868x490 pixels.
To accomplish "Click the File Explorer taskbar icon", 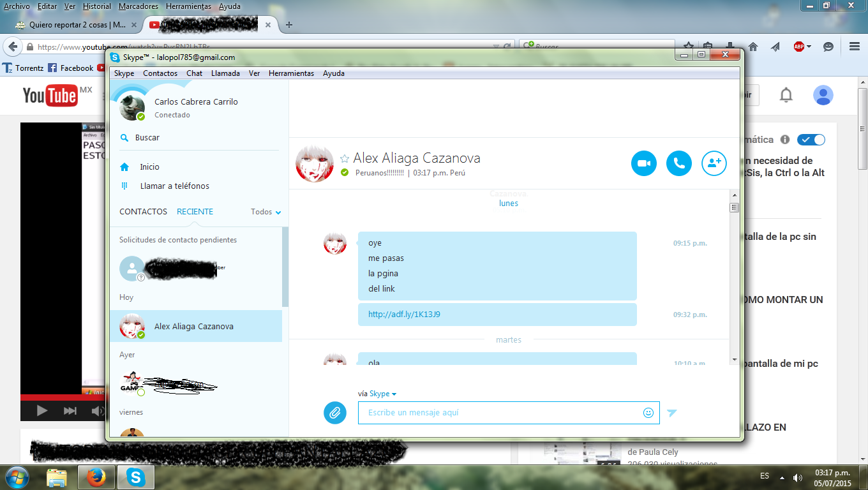I will (x=57, y=478).
